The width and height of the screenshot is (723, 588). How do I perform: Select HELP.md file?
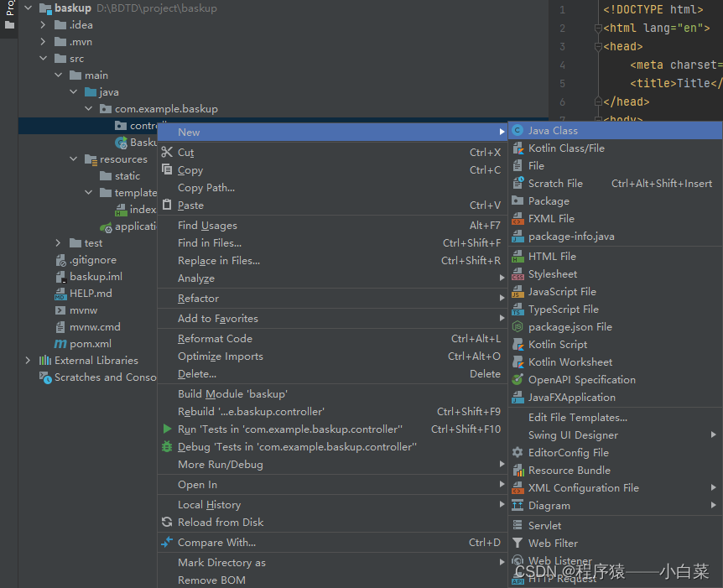[83, 294]
